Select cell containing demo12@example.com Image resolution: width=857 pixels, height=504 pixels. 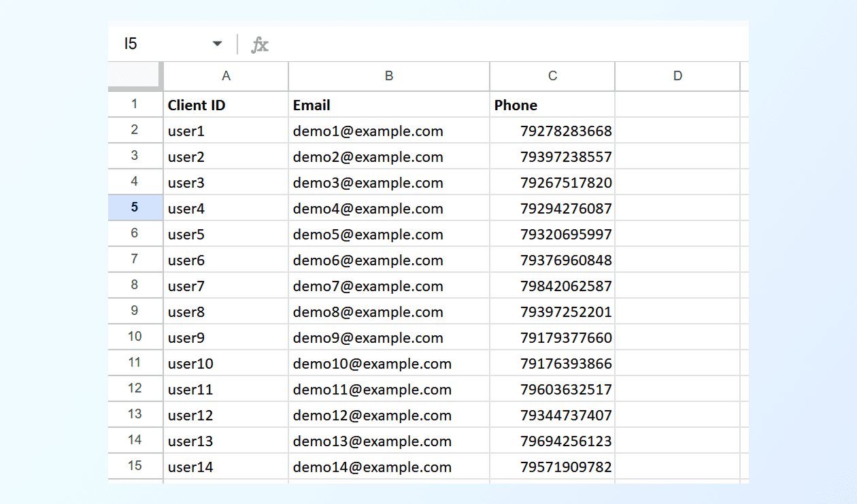(389, 416)
